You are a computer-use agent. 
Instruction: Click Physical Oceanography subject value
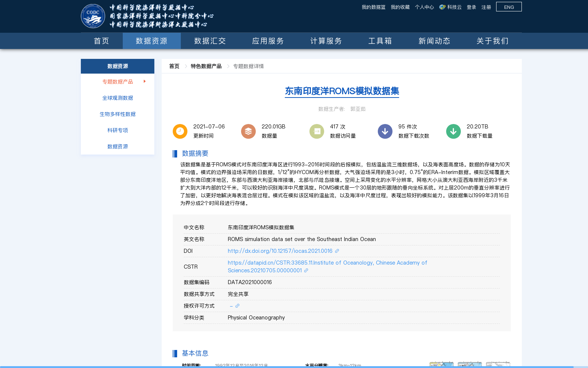(256, 318)
